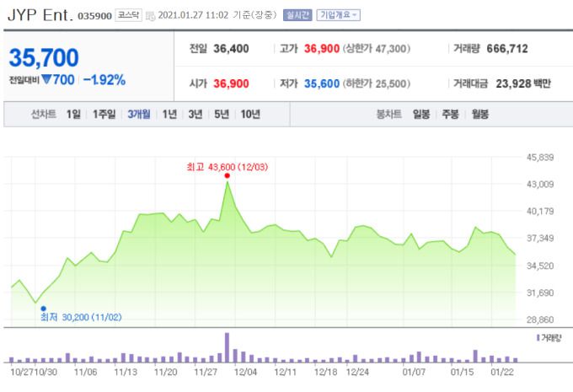This screenshot has height=392, width=573.
Task: Open the 주봉 weekly candlestick chart
Action: 451,115
